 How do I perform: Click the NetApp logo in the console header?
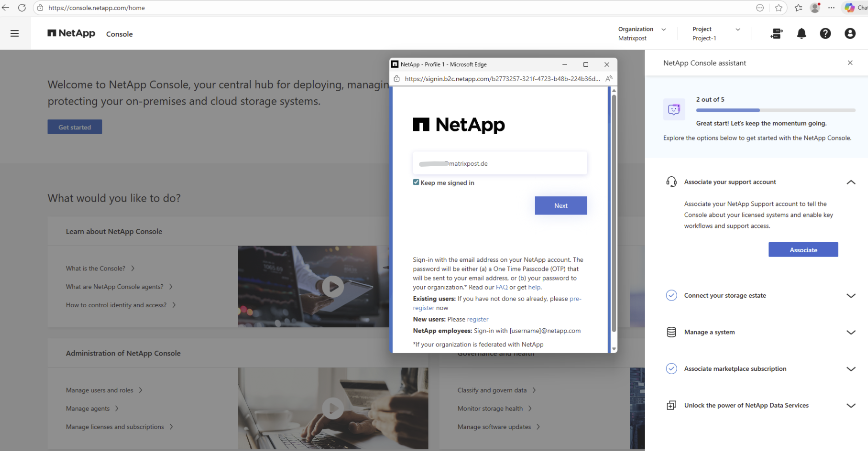[x=71, y=33]
